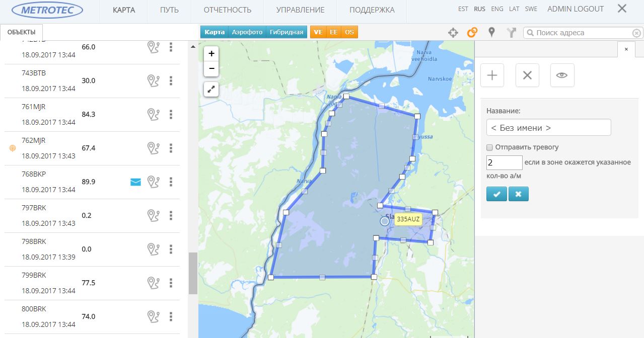Click the ADMIN LOGOUT link
The width and height of the screenshot is (644, 338).
click(x=575, y=9)
